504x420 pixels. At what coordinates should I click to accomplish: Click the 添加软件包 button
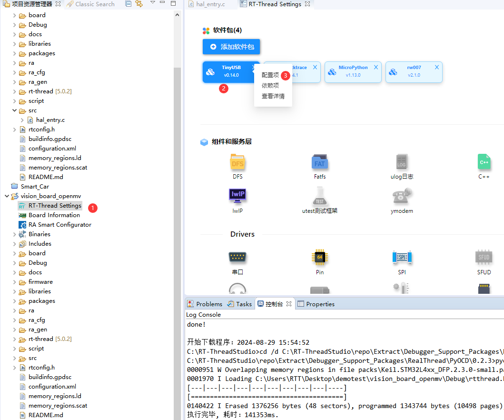click(x=231, y=47)
